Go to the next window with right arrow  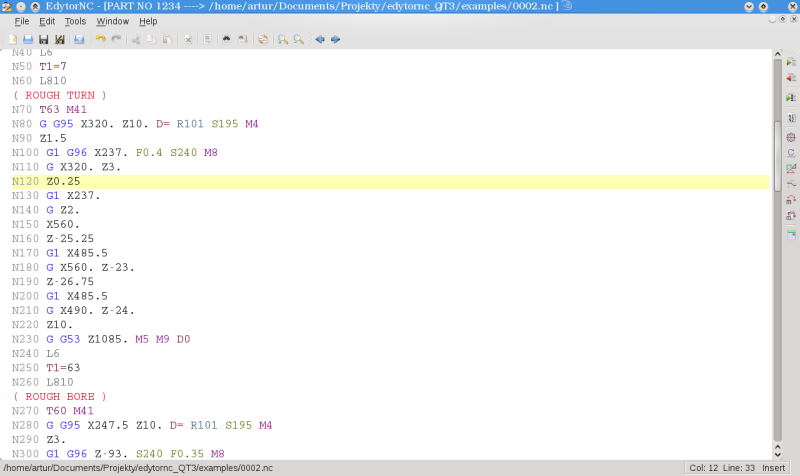click(x=335, y=39)
